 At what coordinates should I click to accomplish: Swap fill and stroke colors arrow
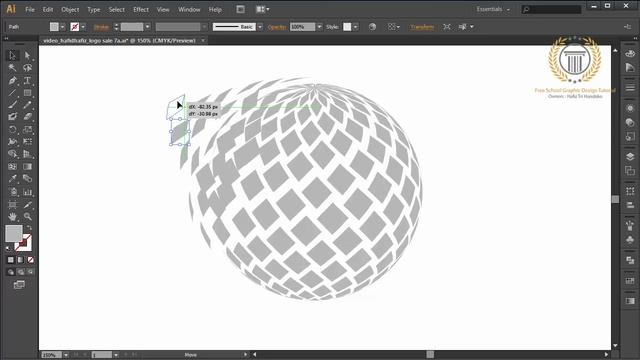(29, 228)
